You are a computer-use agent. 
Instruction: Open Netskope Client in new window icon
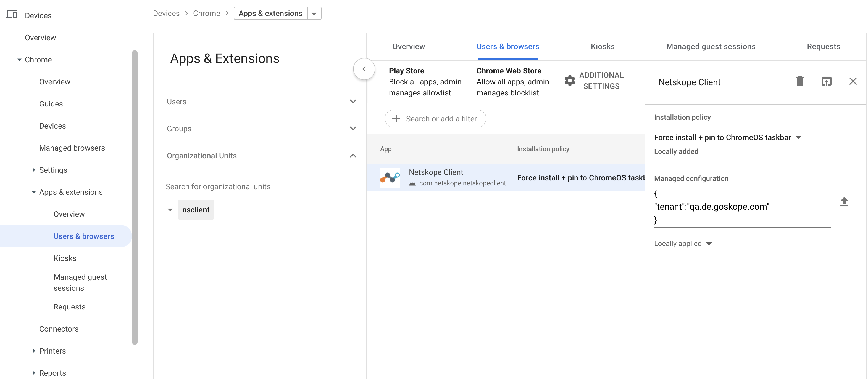tap(826, 81)
